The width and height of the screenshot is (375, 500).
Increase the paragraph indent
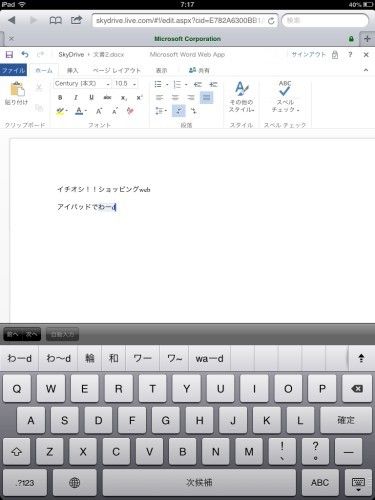coord(213,84)
